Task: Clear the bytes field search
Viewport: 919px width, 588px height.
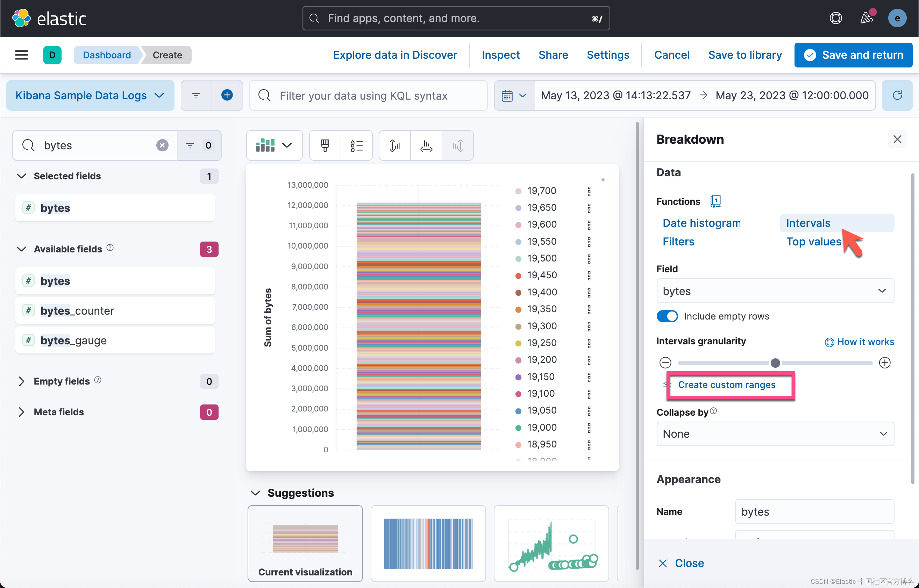Action: (x=162, y=145)
